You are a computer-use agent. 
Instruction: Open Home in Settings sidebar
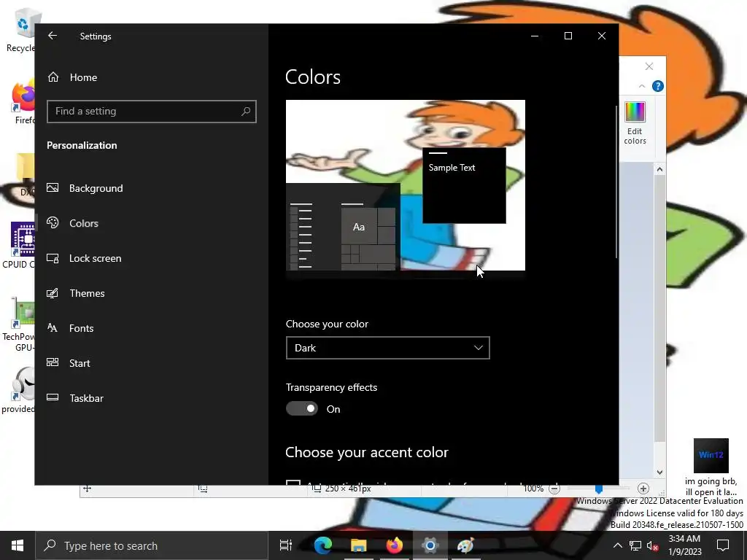(72, 77)
